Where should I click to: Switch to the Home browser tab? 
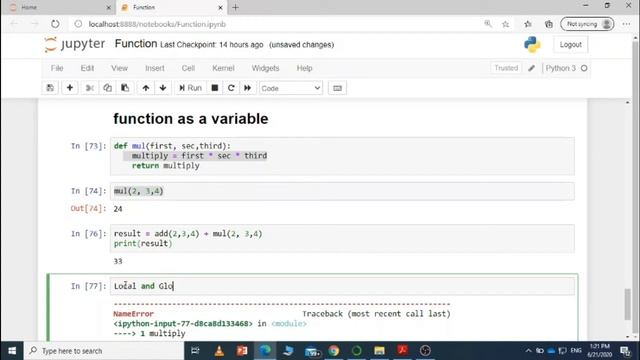click(x=59, y=7)
